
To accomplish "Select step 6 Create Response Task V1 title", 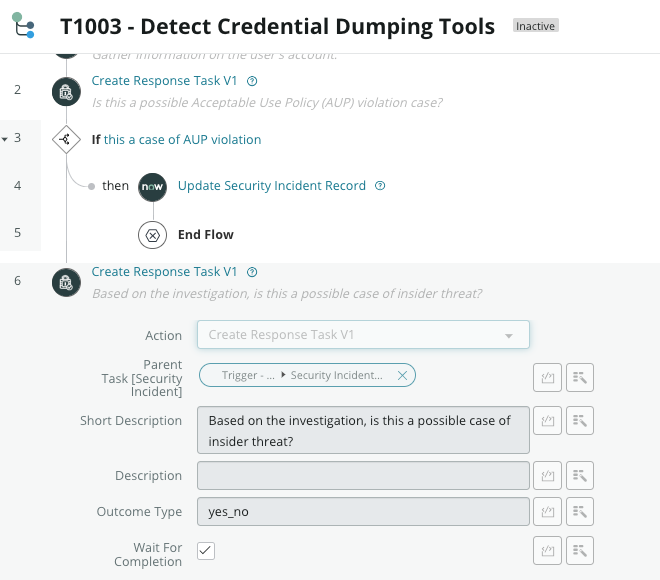I will point(164,272).
